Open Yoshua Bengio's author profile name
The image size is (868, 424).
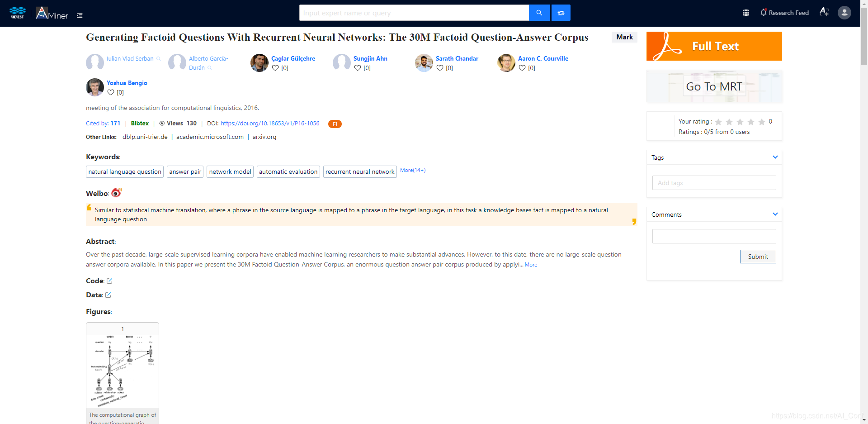(127, 83)
